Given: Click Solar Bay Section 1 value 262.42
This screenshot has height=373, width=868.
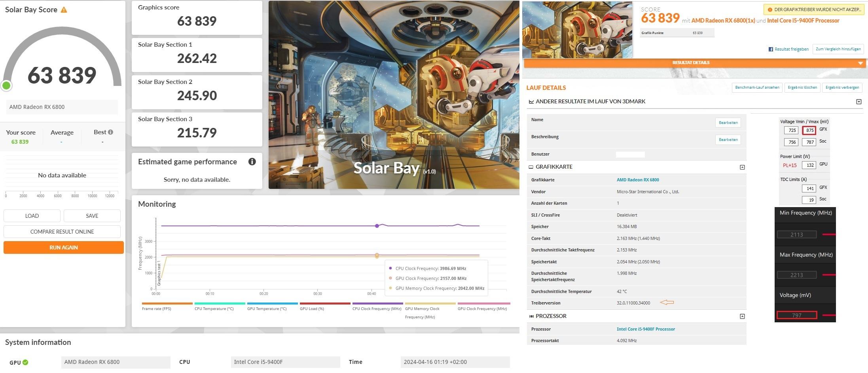Looking at the screenshot, I should click(x=197, y=58).
